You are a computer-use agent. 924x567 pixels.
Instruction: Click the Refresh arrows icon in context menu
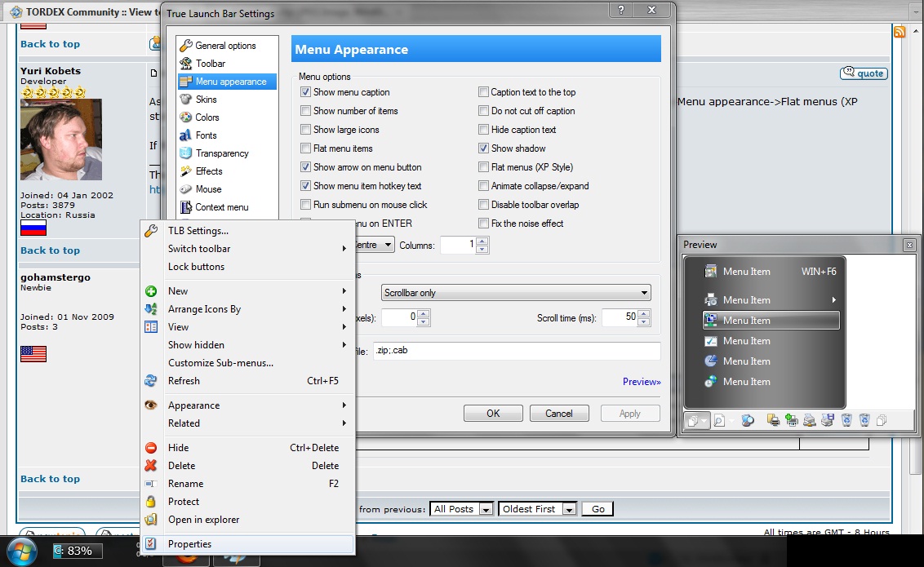pos(151,381)
